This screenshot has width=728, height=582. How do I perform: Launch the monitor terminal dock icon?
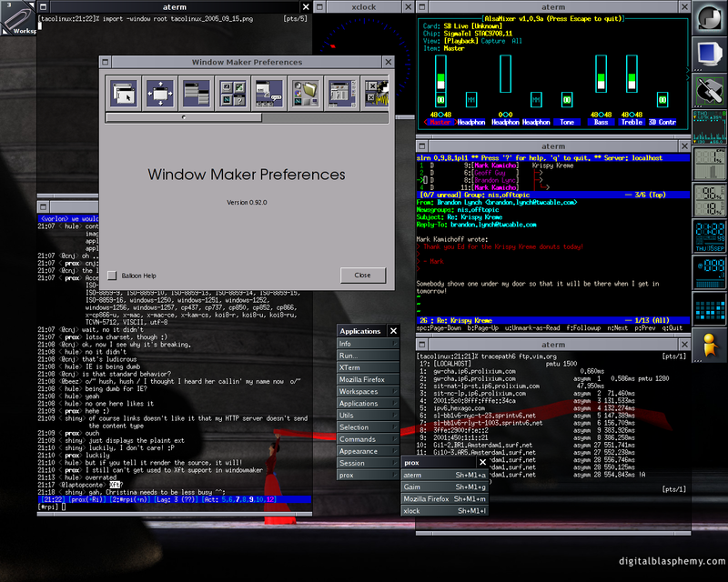[x=710, y=55]
